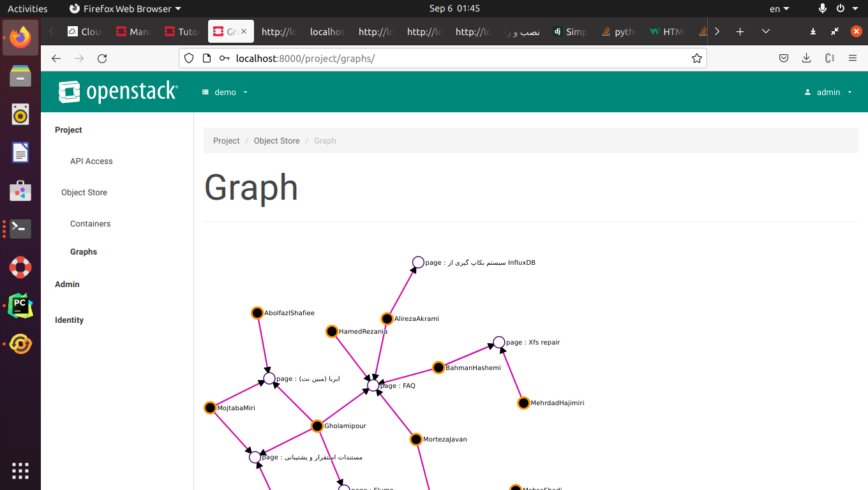Screen dimensions: 868x490
Task: Switch to the Simp Django tab
Action: (570, 31)
